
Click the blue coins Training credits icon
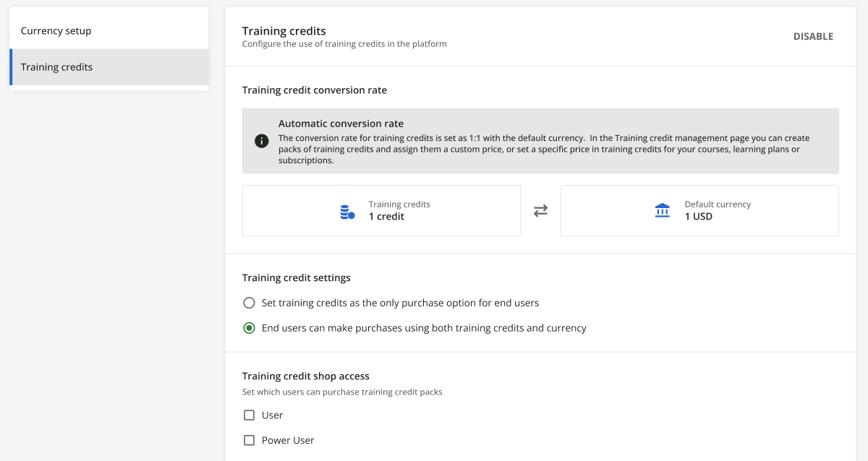coord(347,212)
